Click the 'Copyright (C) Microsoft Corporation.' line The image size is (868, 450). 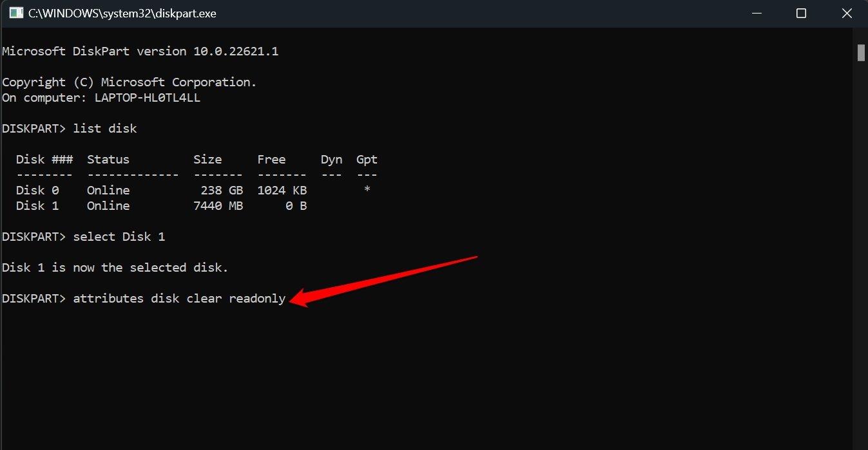(x=130, y=82)
